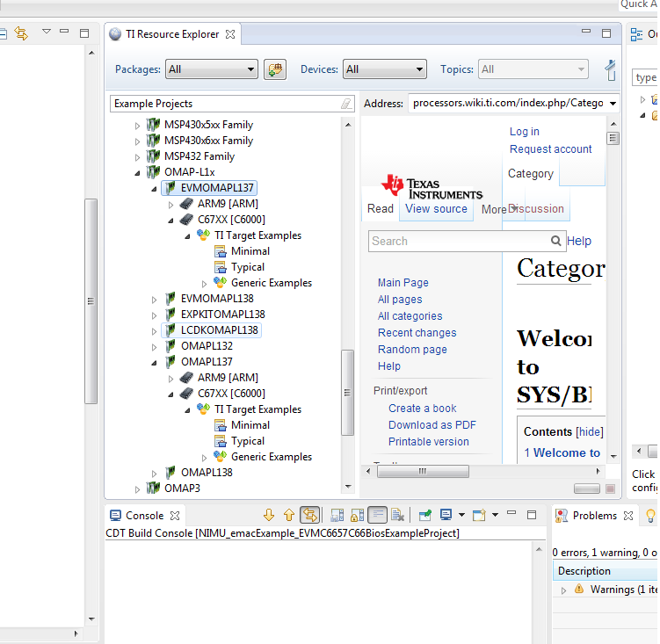Click the light bulb tab icon next to Problems

(x=650, y=515)
